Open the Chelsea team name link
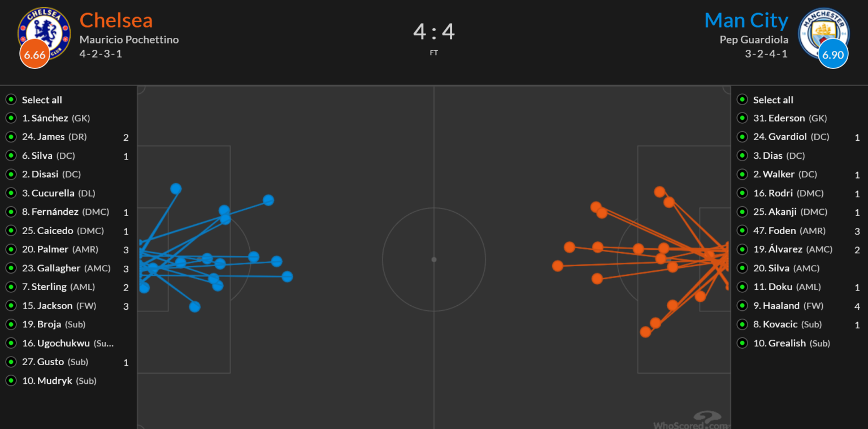This screenshot has height=429, width=868. pos(116,20)
